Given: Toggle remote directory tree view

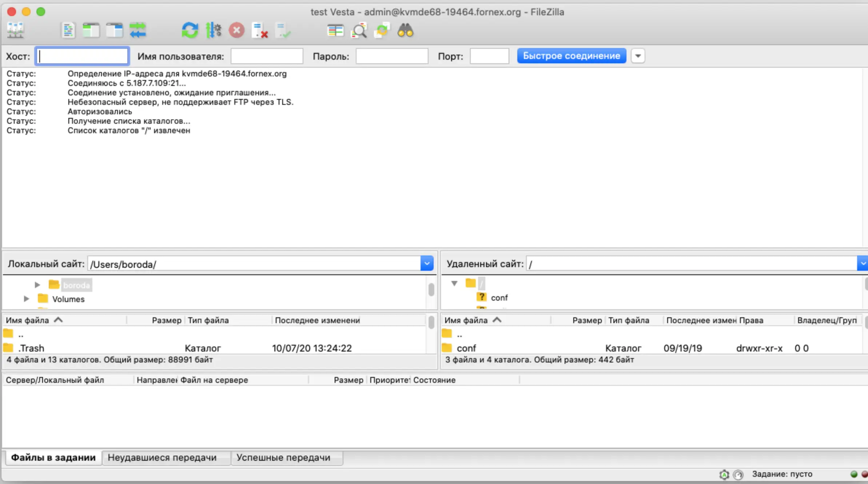Looking at the screenshot, I should click(115, 31).
